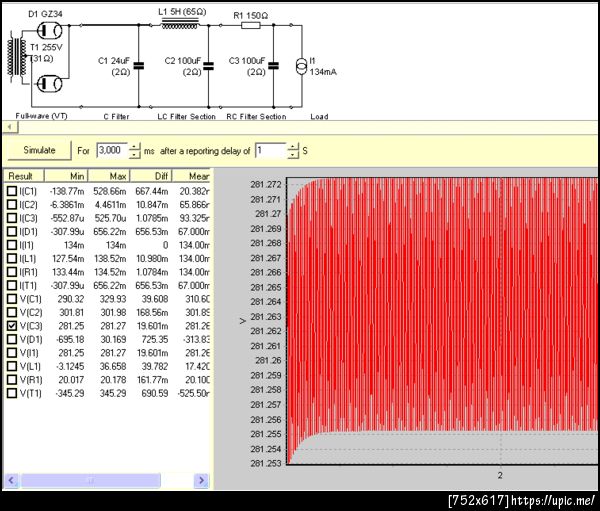Enable the I(L1) result checkbox
The height and width of the screenshot is (511, 600).
coord(12,258)
